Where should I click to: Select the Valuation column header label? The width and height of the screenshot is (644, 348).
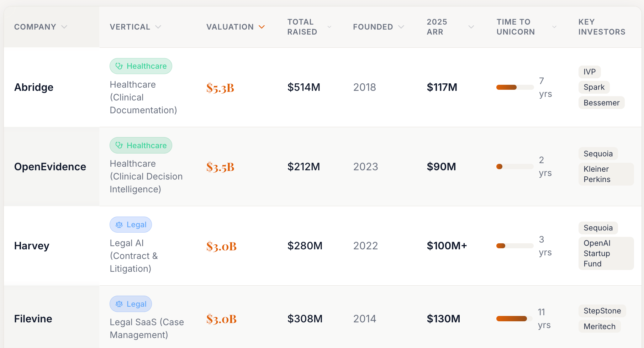230,27
